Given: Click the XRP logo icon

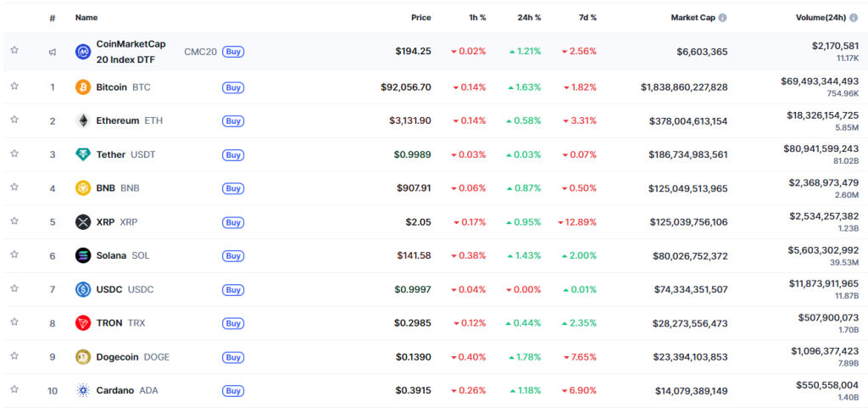Looking at the screenshot, I should coord(83,222).
